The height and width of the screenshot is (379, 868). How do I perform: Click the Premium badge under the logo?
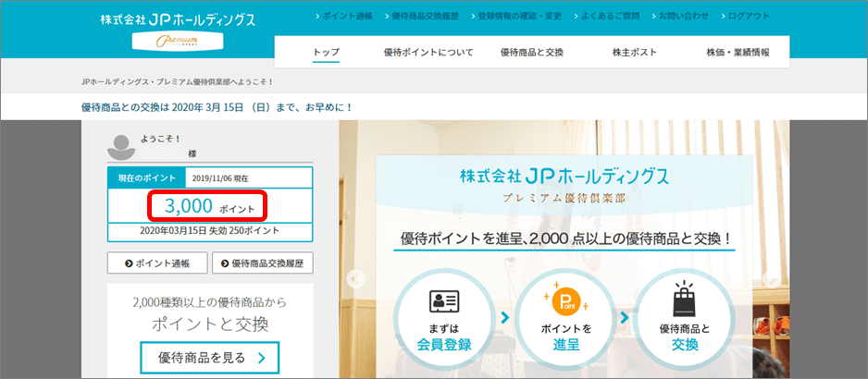tap(177, 41)
